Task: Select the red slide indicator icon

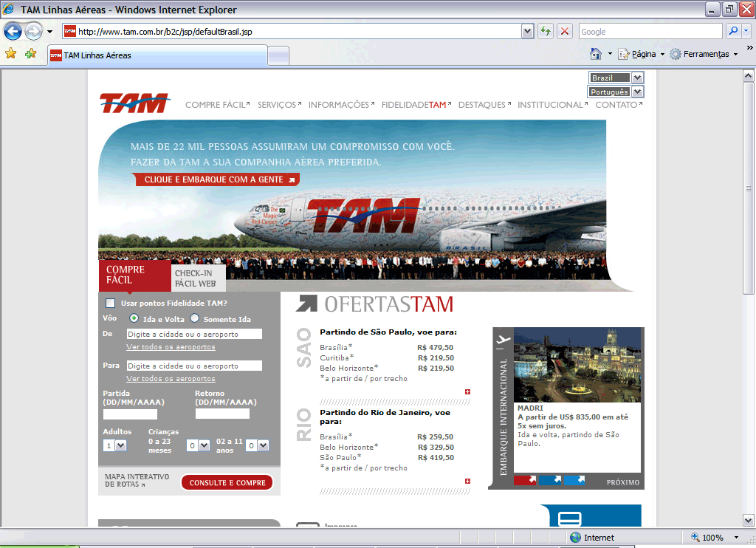Action: tap(525, 480)
